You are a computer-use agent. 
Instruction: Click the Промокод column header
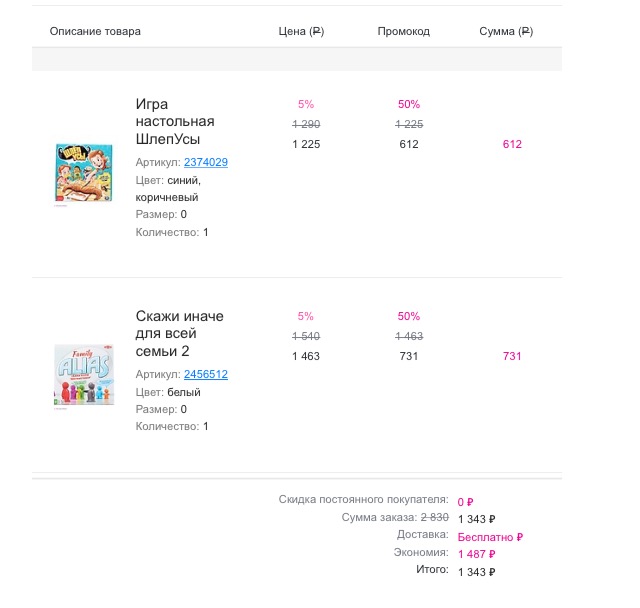pos(404,31)
